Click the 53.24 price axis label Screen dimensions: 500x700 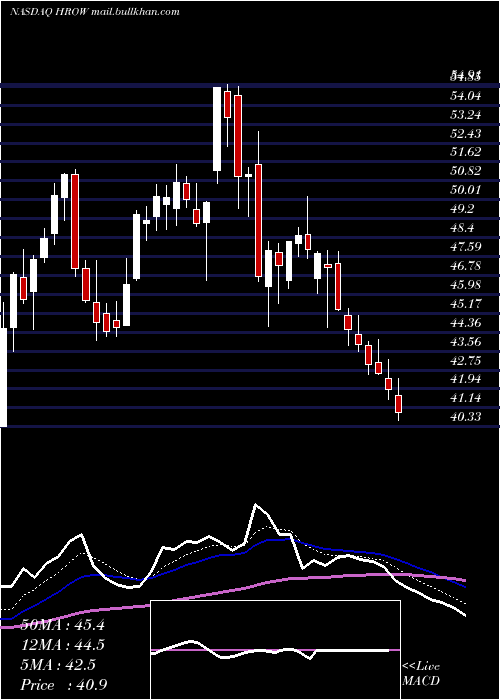coord(465,115)
